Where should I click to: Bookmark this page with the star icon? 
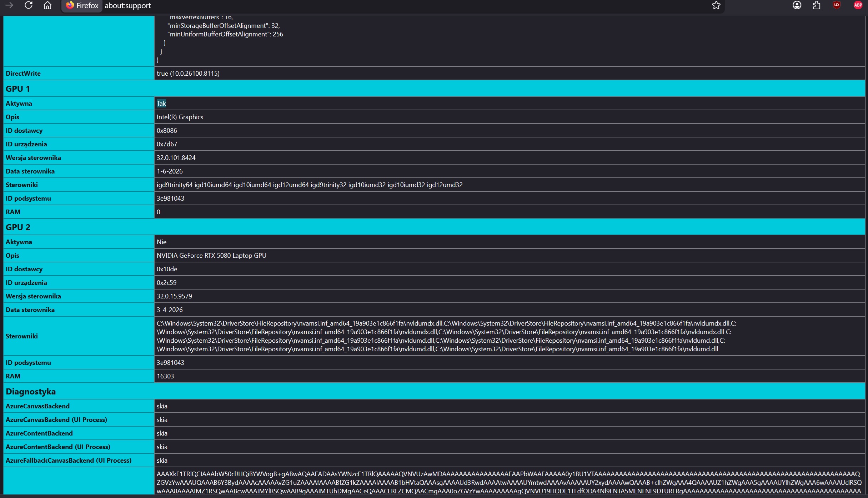pos(716,5)
